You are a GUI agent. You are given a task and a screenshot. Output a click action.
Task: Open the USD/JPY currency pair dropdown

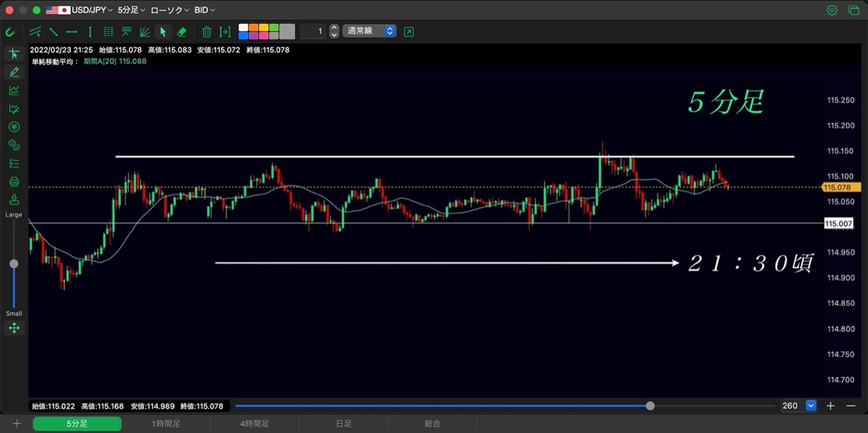click(80, 10)
